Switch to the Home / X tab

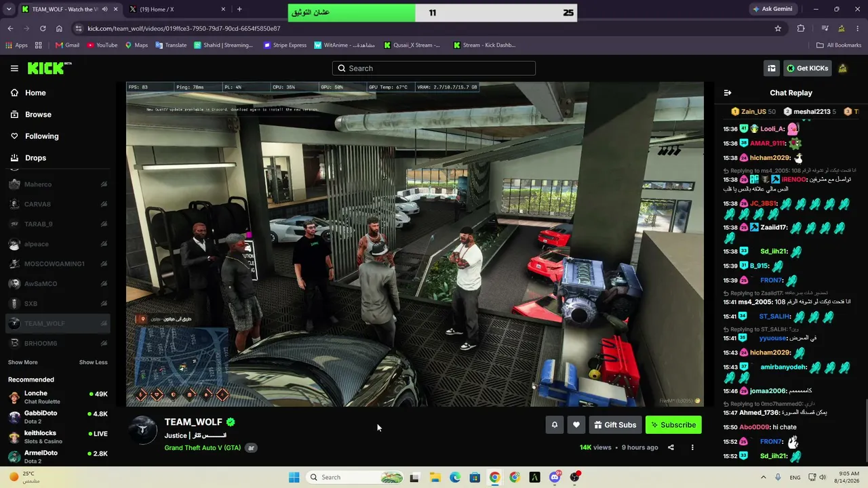pos(177,9)
